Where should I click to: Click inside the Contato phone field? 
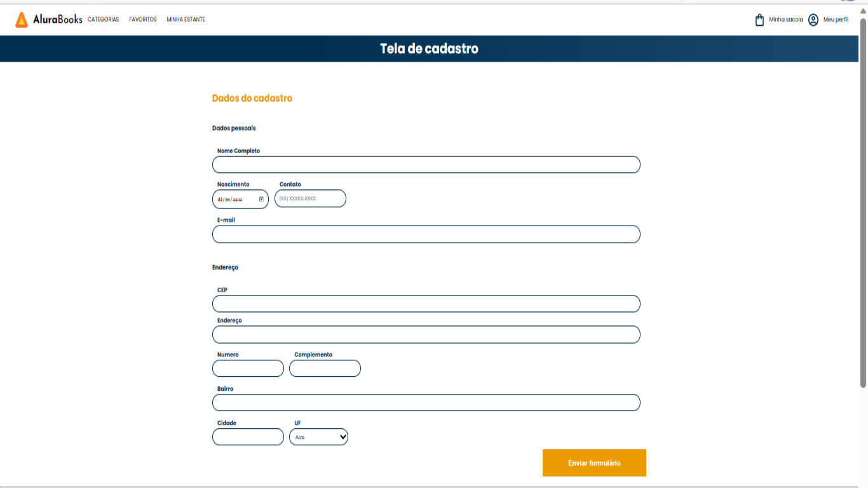click(310, 198)
